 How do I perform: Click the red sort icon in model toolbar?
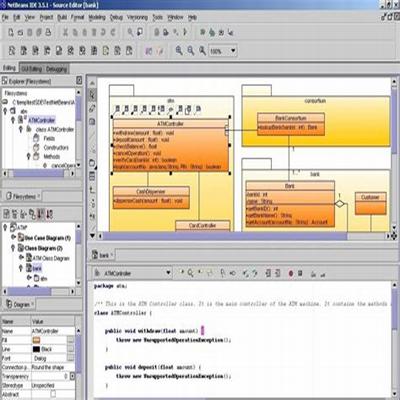coord(41,214)
